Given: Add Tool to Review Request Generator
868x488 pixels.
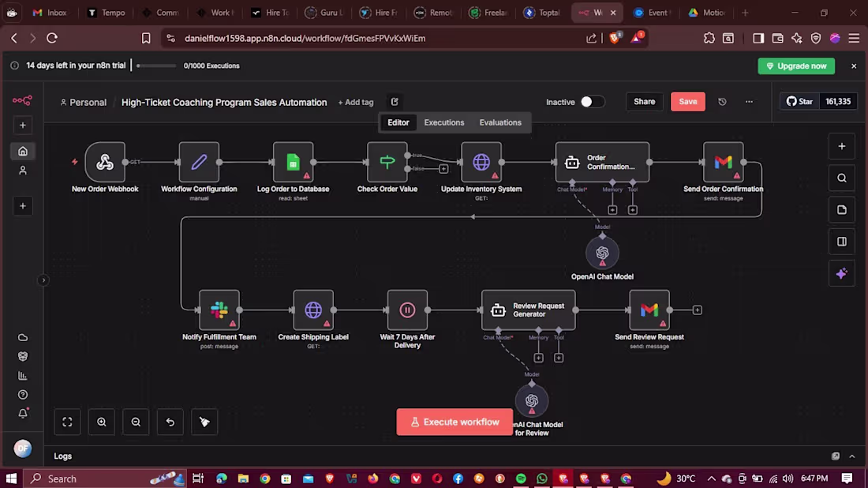Looking at the screenshot, I should [x=559, y=358].
